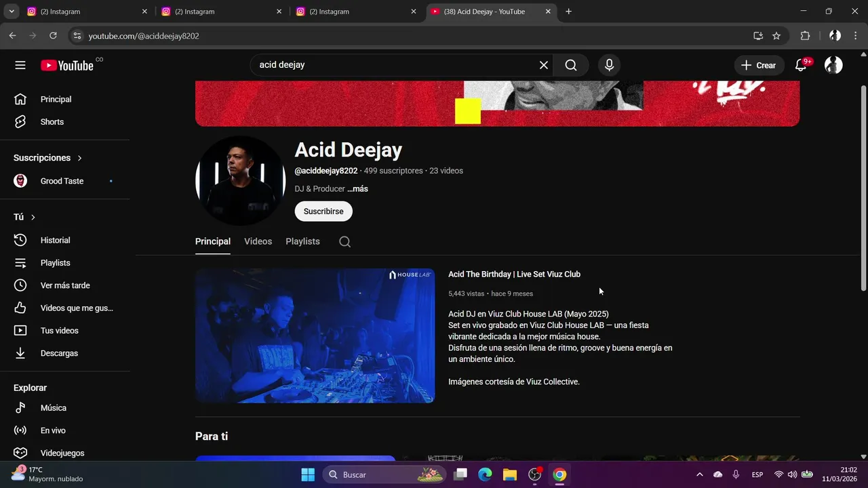Click the YouTube logo
The height and width of the screenshot is (488, 868).
click(x=67, y=65)
